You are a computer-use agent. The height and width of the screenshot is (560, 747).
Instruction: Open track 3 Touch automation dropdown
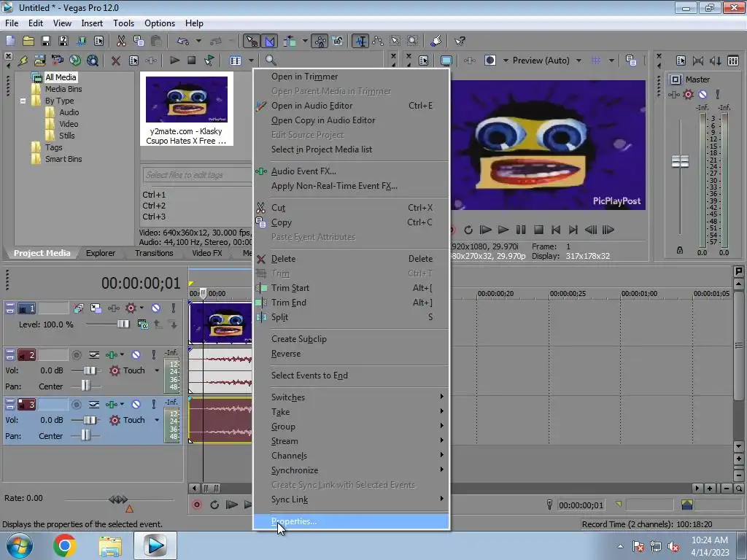tap(157, 420)
